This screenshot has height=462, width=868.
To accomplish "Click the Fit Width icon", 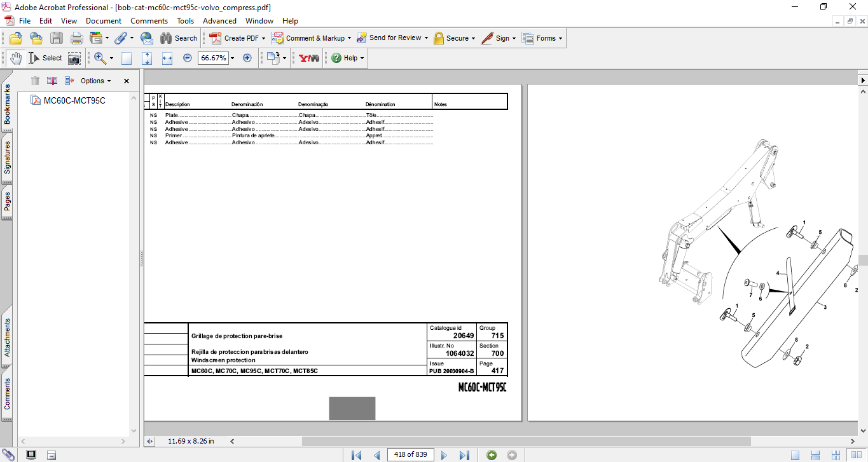I will pos(167,58).
